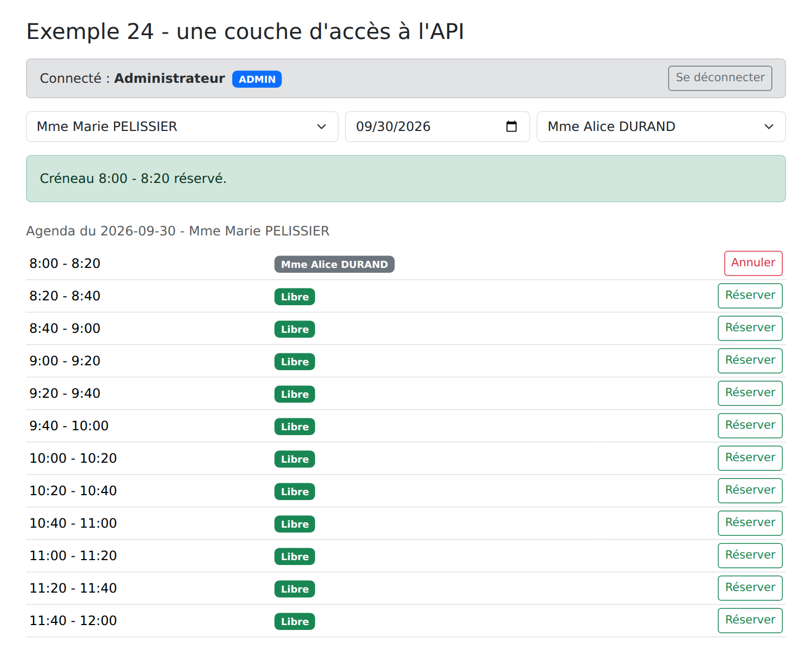Reserve the 10:40 - 11:00 slot
This screenshot has height=670, width=812.
coord(750,523)
